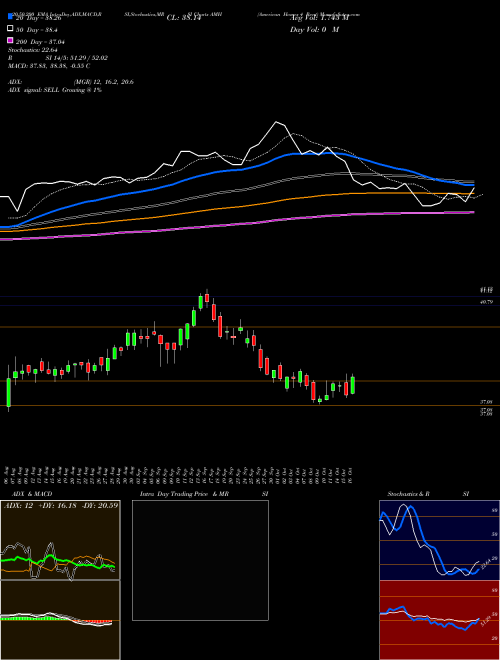Image resolution: width=500 pixels, height=660 pixels.
Task: Click the 40.79 price level label
Action: 486,302
